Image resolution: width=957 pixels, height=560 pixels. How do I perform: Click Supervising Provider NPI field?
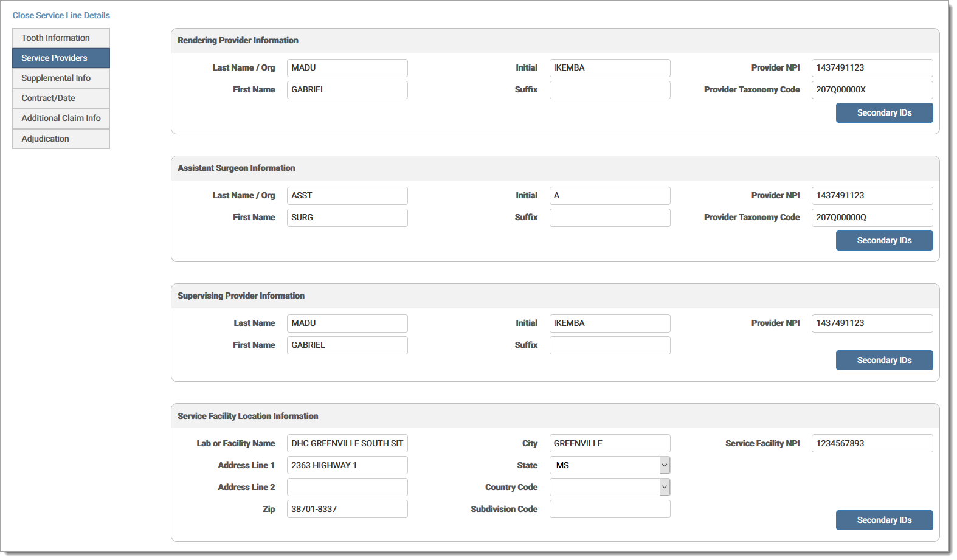872,323
